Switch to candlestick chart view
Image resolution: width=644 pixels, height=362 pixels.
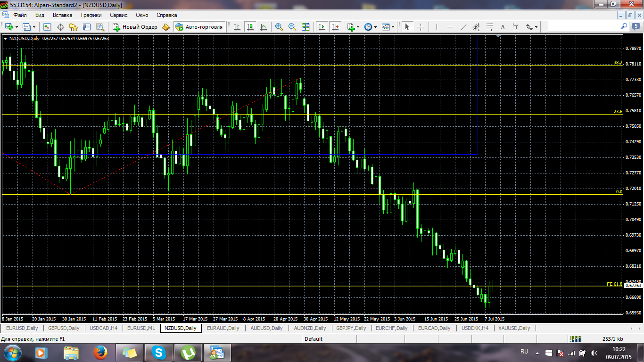(250, 27)
